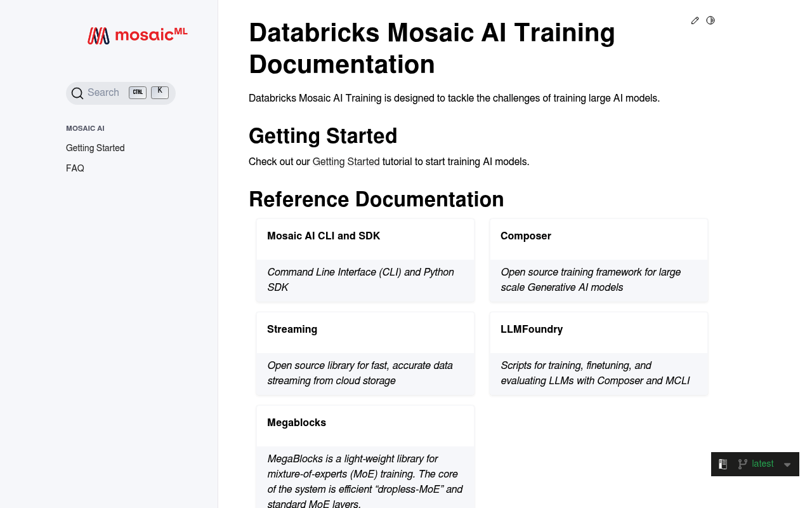Open FAQ in sidebar
The width and height of the screenshot is (812, 508).
[x=75, y=168]
